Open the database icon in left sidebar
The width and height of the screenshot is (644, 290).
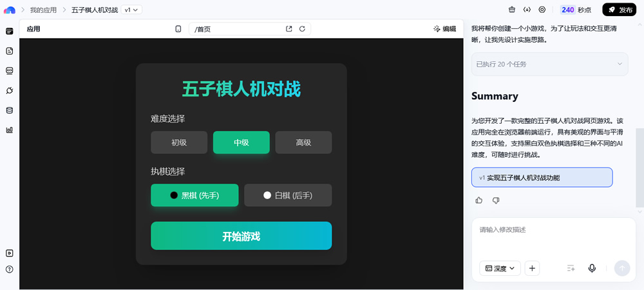(x=9, y=110)
